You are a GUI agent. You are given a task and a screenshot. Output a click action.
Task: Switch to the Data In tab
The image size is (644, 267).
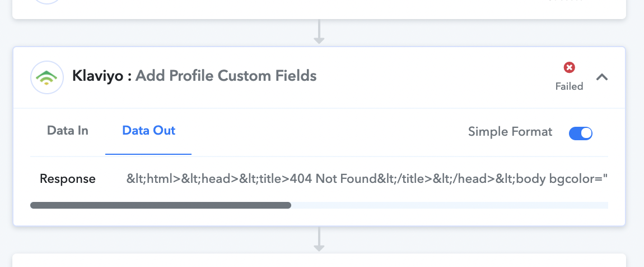pyautogui.click(x=67, y=130)
